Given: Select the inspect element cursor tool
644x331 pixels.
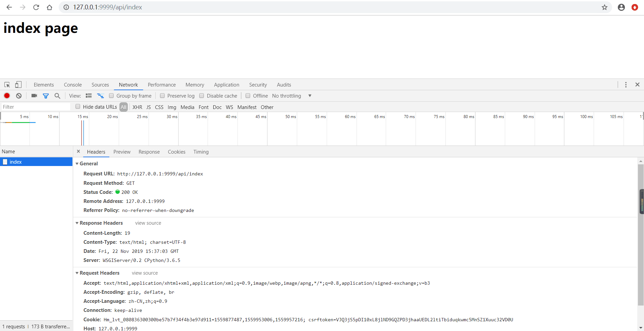Looking at the screenshot, I should [x=7, y=85].
